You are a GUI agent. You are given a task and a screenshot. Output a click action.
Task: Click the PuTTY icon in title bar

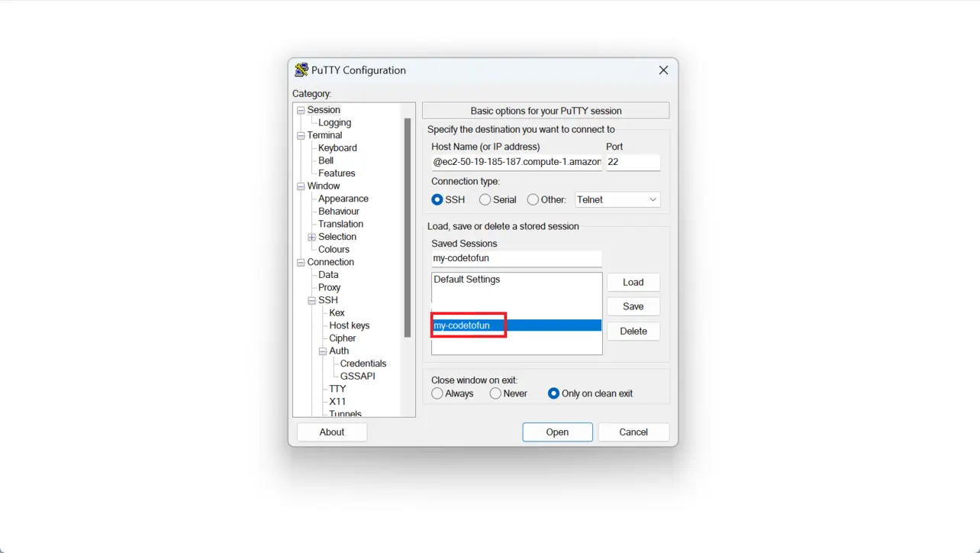tap(301, 70)
